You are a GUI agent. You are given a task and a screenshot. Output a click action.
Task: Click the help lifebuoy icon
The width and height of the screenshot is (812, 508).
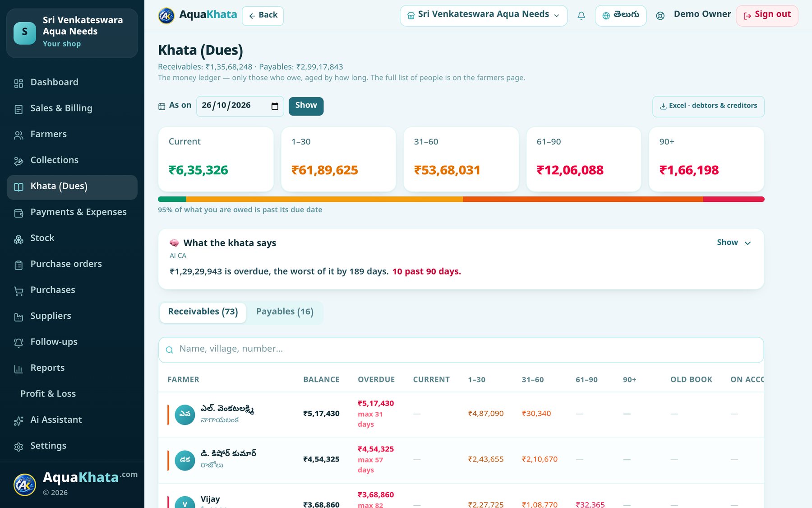[x=660, y=16]
